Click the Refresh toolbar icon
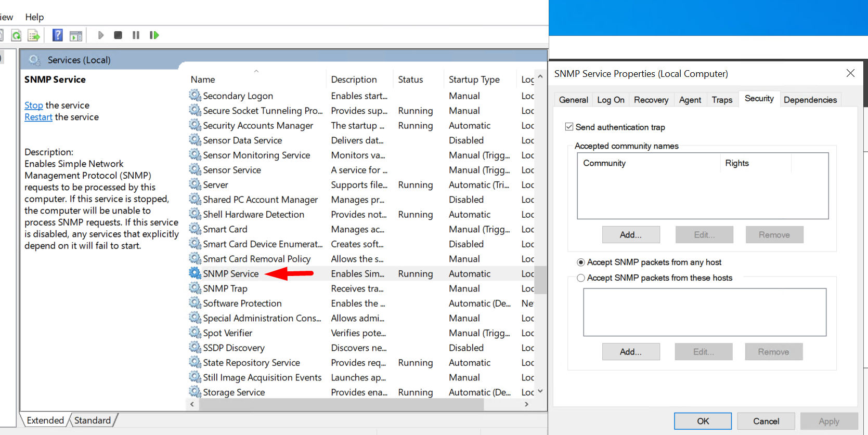The width and height of the screenshot is (868, 435). pos(17,35)
